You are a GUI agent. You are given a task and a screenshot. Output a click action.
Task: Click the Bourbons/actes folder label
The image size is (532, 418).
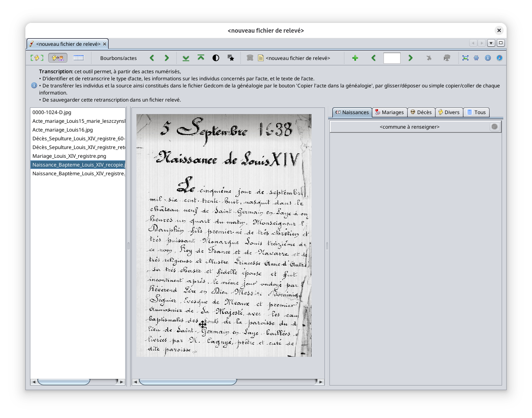coord(119,58)
